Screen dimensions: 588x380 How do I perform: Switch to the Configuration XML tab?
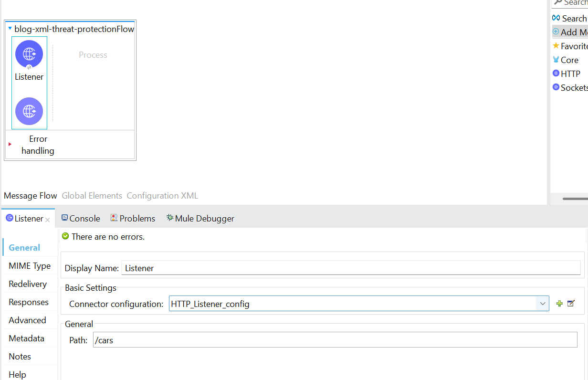tap(162, 195)
